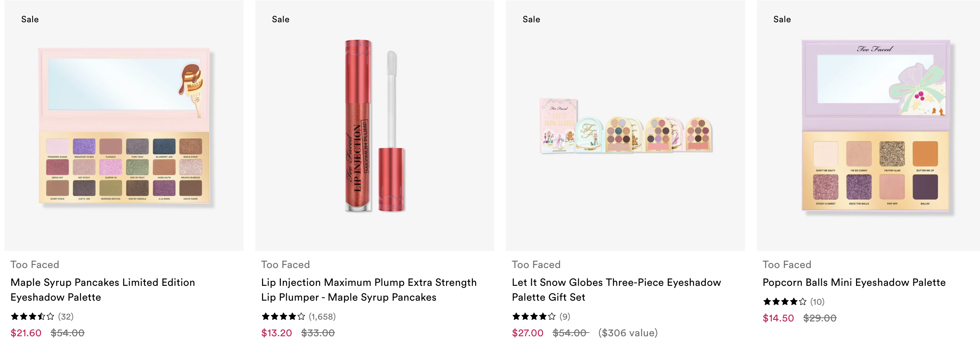The width and height of the screenshot is (980, 347).
Task: Click the $21.60 sale price
Action: [x=26, y=333]
